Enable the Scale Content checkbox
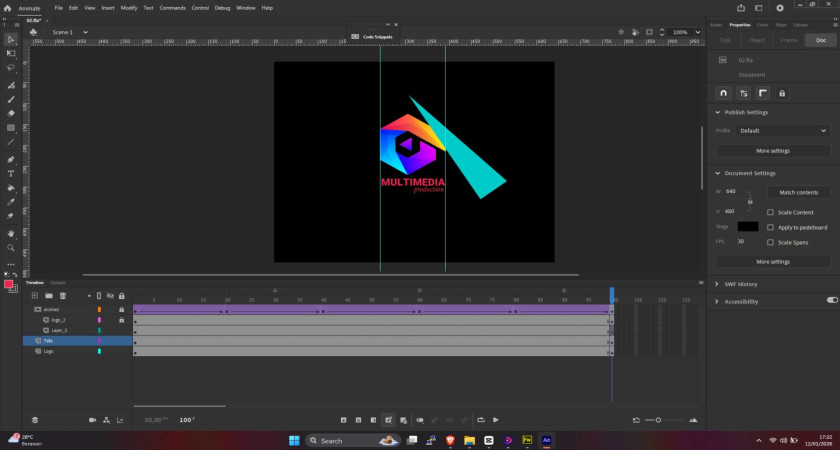Image resolution: width=840 pixels, height=450 pixels. click(x=770, y=212)
